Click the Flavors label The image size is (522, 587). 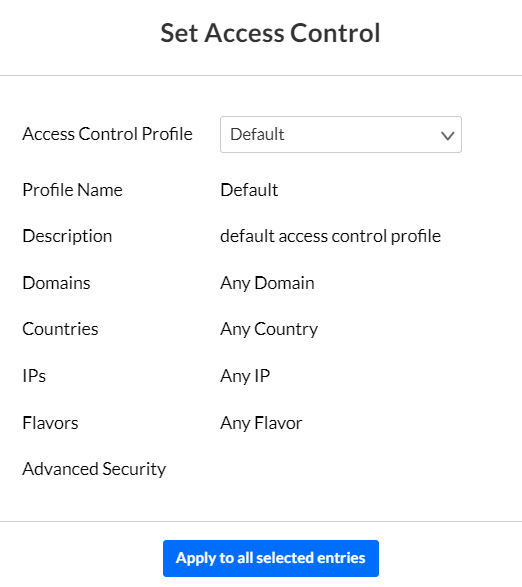click(x=50, y=423)
